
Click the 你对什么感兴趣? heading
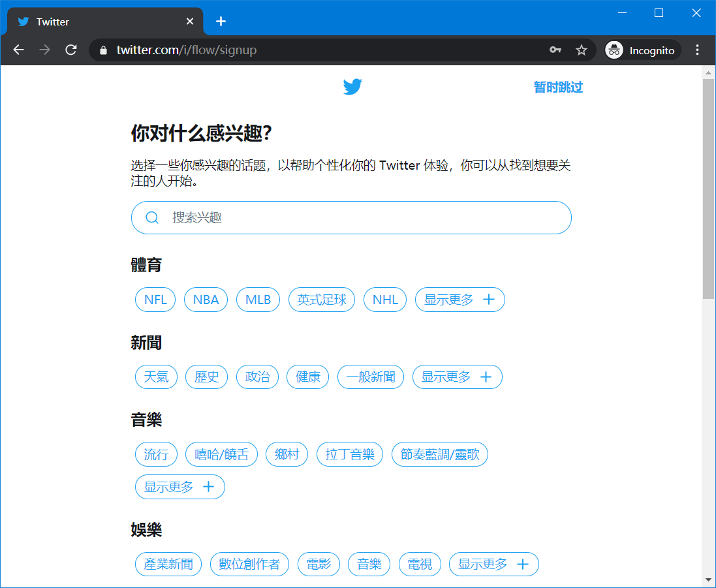(202, 133)
